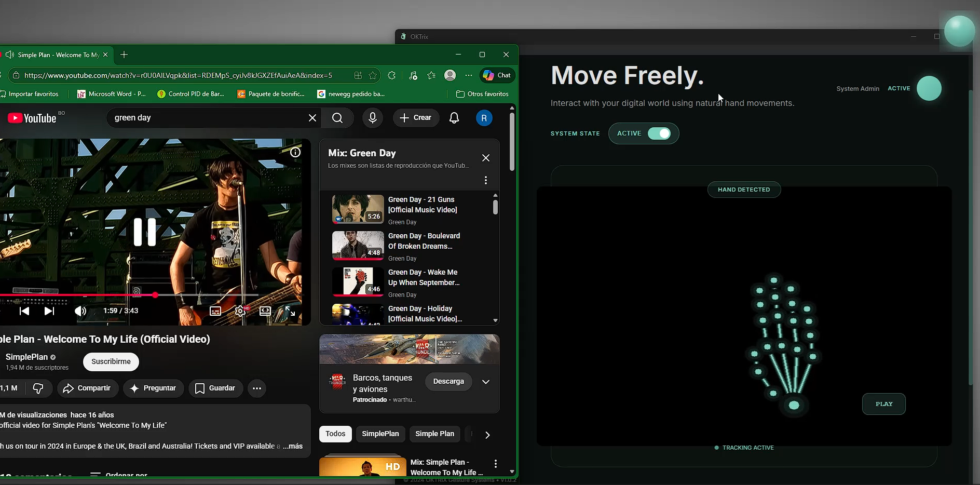This screenshot has height=485, width=980.
Task: Open options for Mix: Simple Plan video
Action: click(496, 464)
